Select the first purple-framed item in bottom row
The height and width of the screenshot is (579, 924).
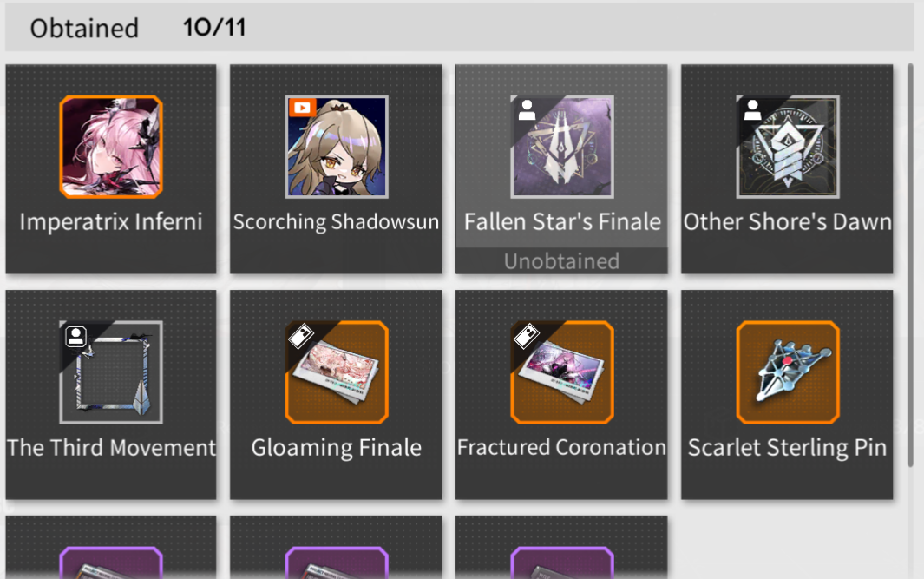(111, 563)
